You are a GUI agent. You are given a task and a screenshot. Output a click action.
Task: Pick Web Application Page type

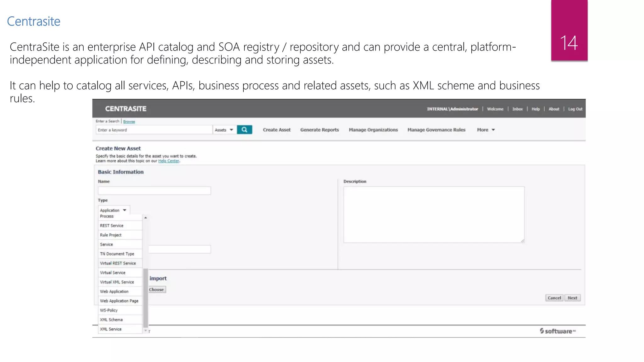pyautogui.click(x=119, y=301)
